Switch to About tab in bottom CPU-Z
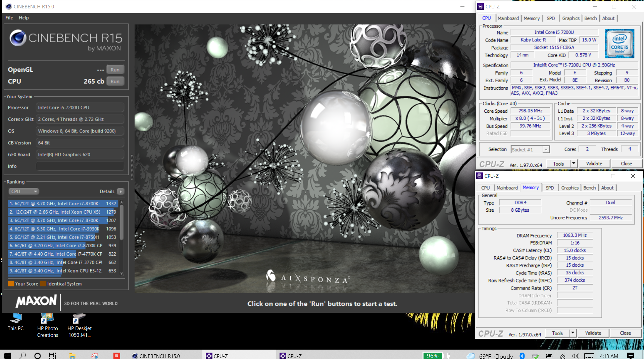The width and height of the screenshot is (644, 359). point(607,188)
